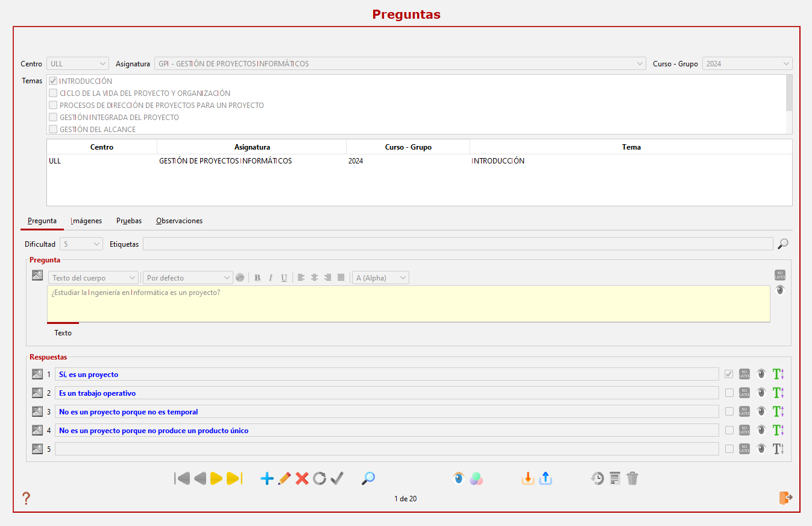Click the blue eye preview icon
The width and height of the screenshot is (812, 526).
pos(459,478)
